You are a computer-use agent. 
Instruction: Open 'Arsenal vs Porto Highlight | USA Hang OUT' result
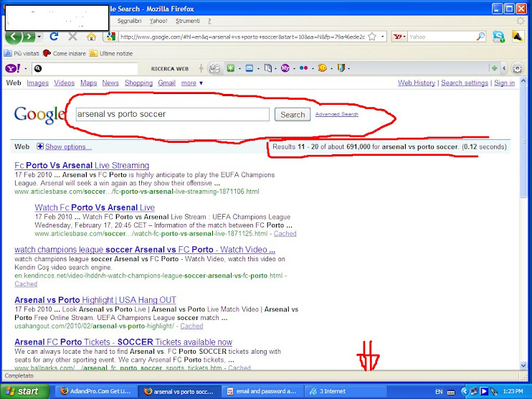pos(95,300)
